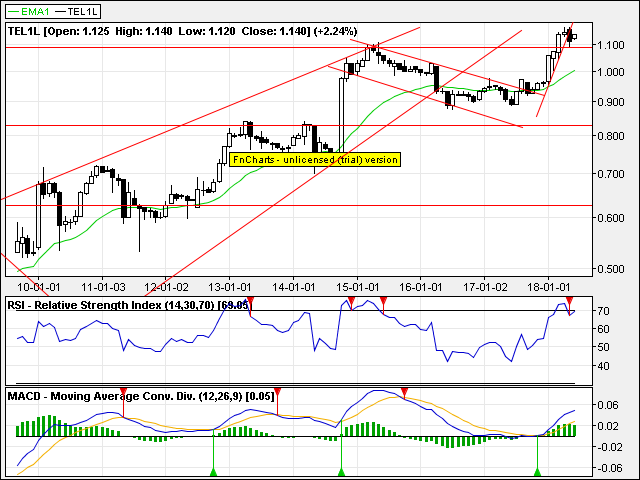Click the 14-01-01 date axis label
The image size is (640, 480).
pyautogui.click(x=293, y=287)
